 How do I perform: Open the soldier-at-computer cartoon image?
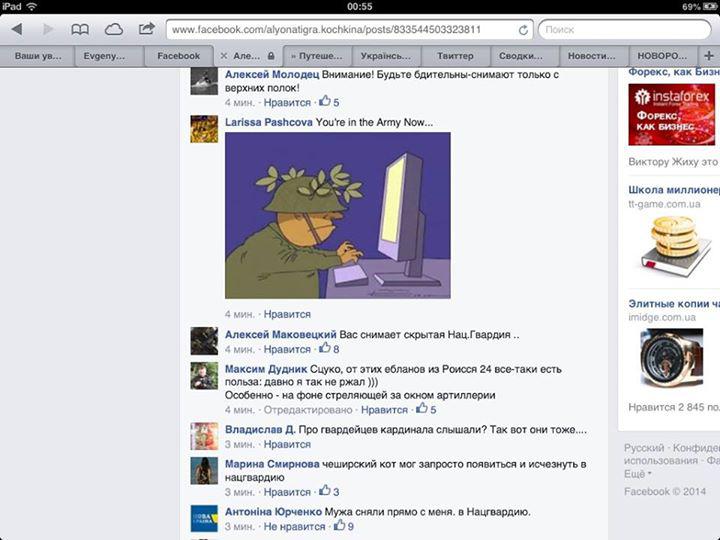tap(338, 215)
